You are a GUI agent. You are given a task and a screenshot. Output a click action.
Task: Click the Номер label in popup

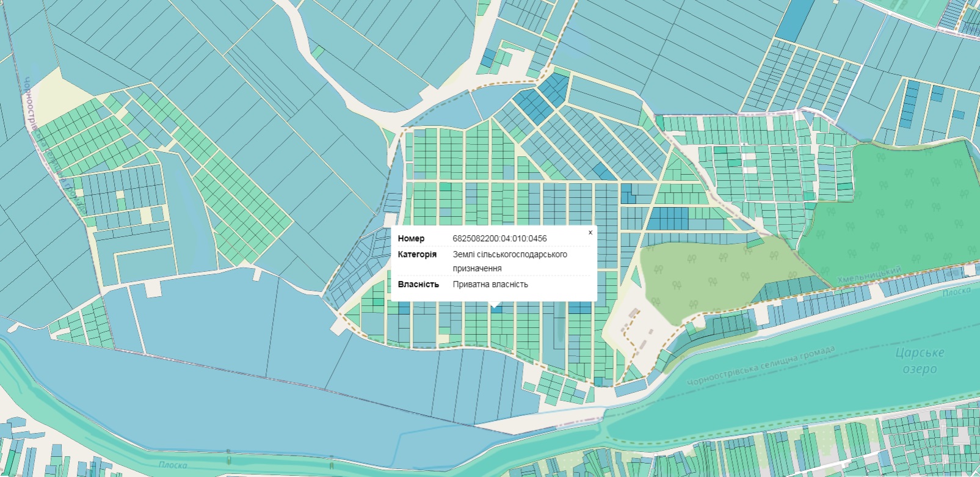(x=411, y=239)
